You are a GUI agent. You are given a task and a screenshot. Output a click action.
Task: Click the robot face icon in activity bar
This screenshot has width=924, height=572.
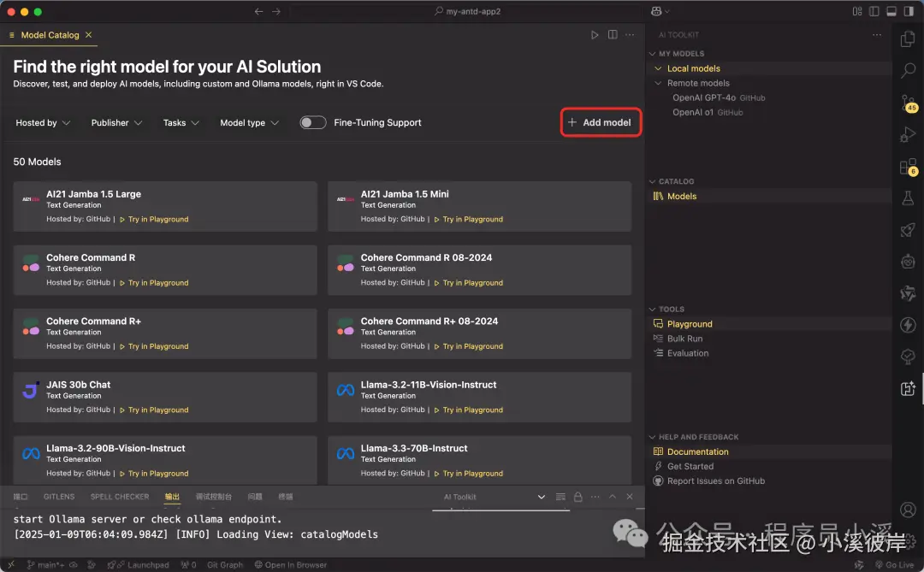coord(908,261)
